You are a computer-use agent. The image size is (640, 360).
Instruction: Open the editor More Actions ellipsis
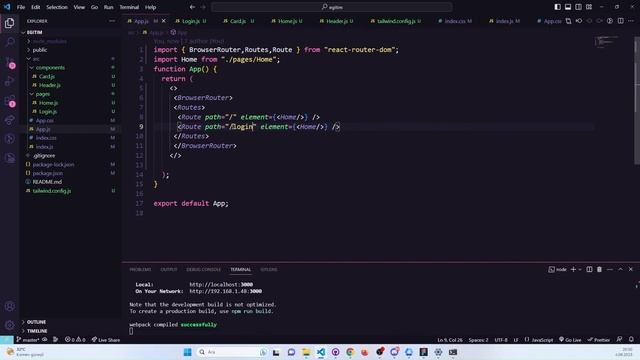(631, 21)
